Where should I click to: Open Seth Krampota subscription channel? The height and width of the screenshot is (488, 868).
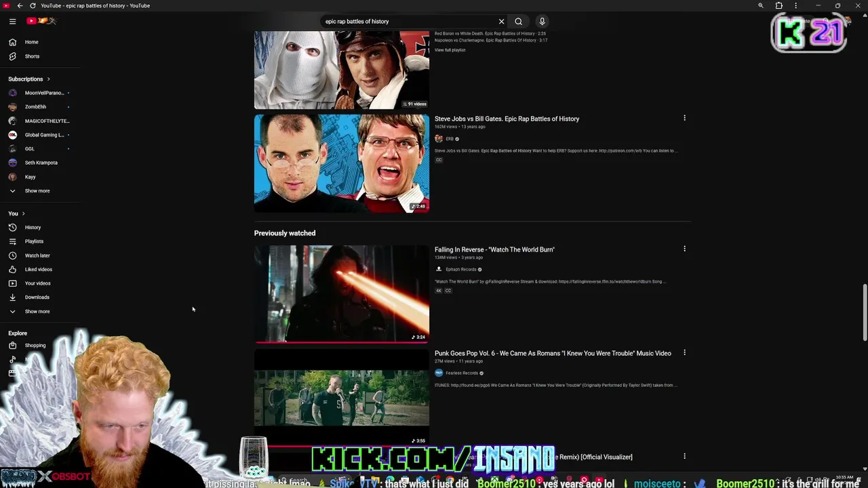pyautogui.click(x=40, y=163)
